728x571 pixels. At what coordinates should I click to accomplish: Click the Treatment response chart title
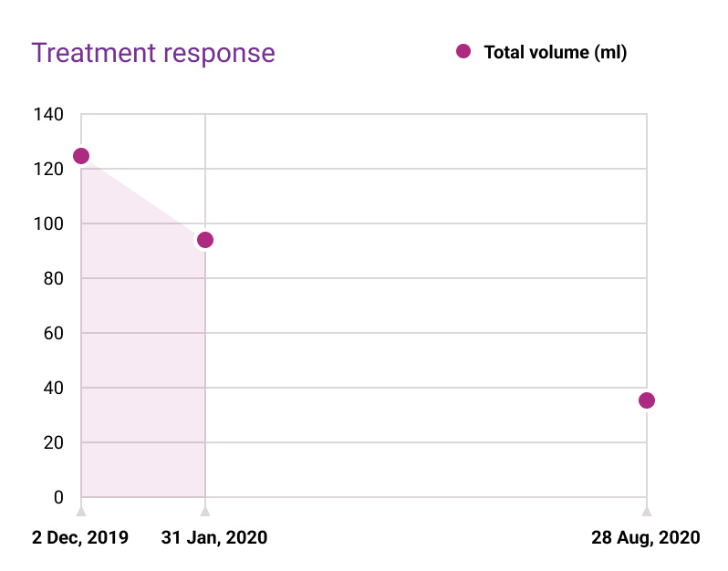(x=153, y=53)
